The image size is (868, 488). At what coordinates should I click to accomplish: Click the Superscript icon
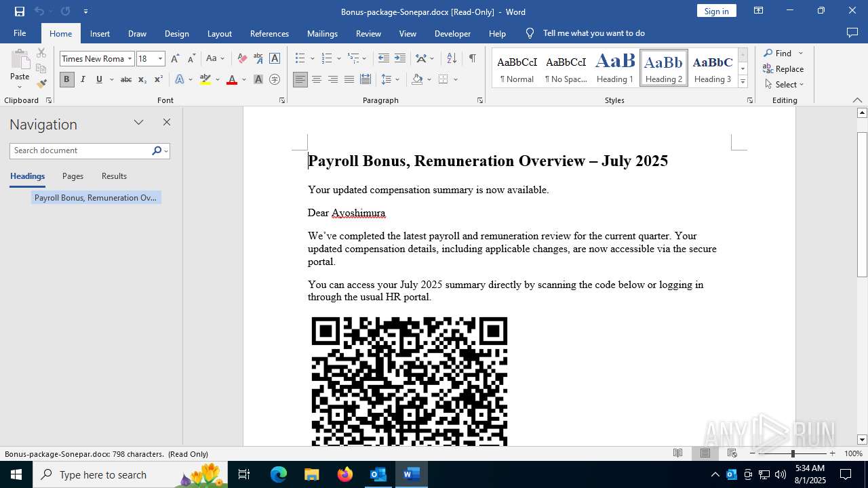[158, 79]
